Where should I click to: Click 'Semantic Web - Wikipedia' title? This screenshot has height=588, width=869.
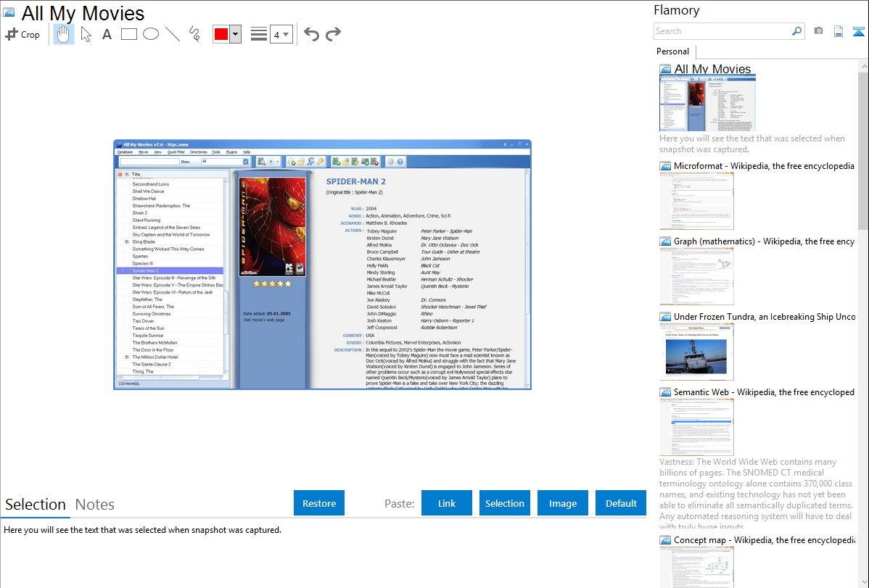pos(764,392)
